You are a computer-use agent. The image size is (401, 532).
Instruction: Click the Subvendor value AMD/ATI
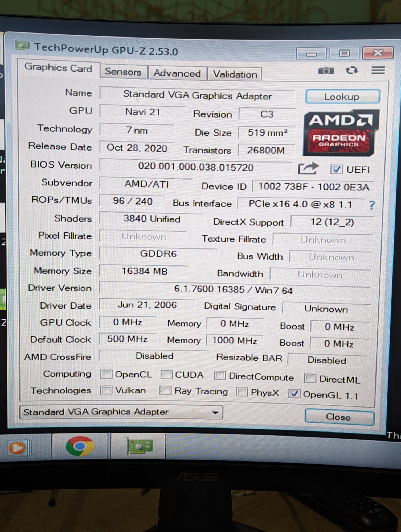146,184
